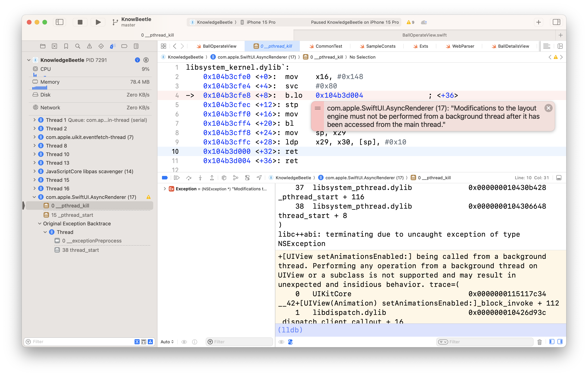
Task: Collapse Original Exception Backtrace group
Action: (39, 223)
